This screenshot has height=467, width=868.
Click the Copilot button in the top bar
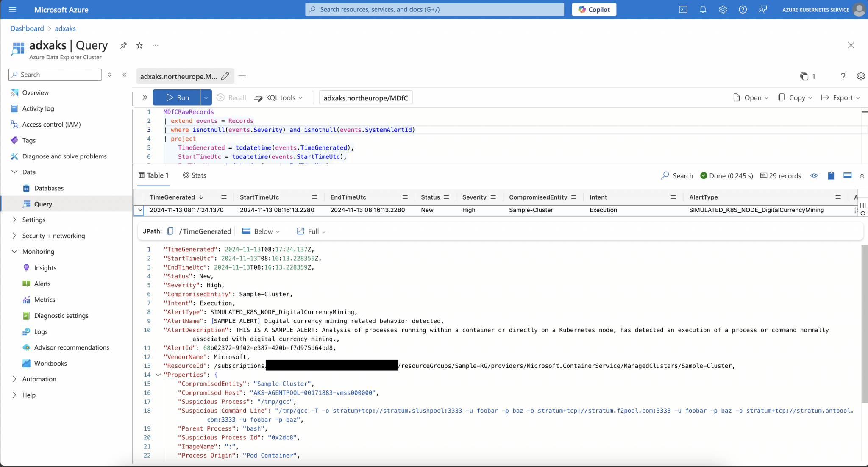[x=593, y=9]
